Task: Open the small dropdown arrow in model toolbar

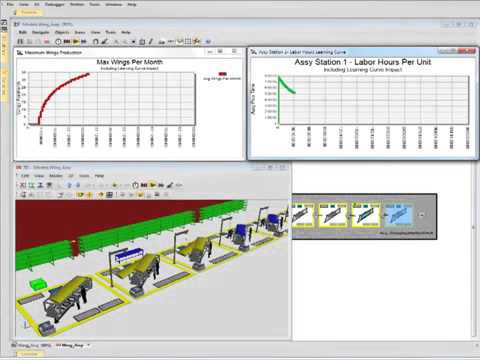Action: [x=133, y=42]
